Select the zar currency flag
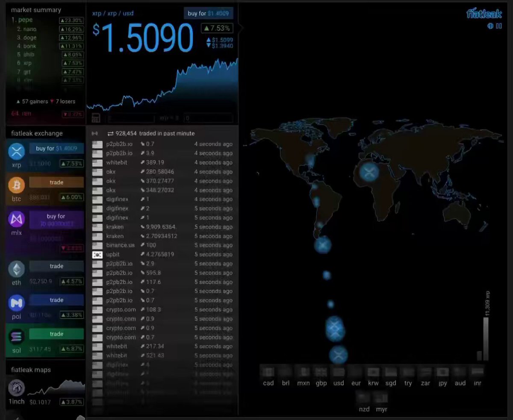The width and height of the screenshot is (513, 420). 425,372
